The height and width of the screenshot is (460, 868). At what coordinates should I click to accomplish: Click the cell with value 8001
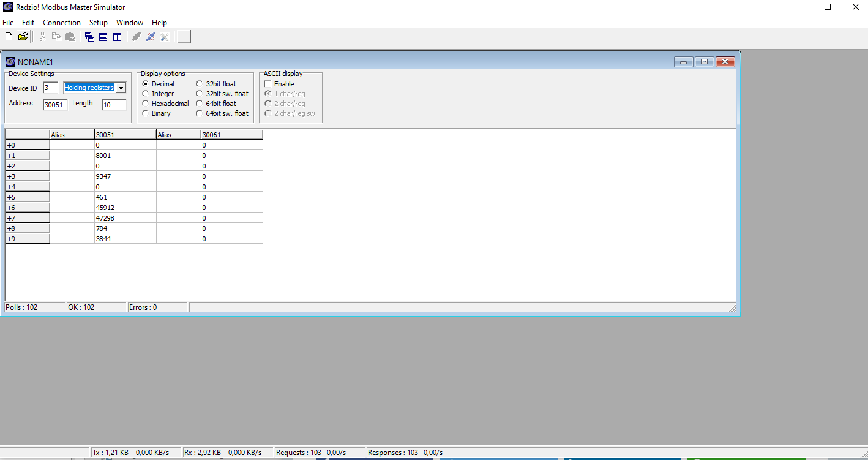(x=125, y=156)
